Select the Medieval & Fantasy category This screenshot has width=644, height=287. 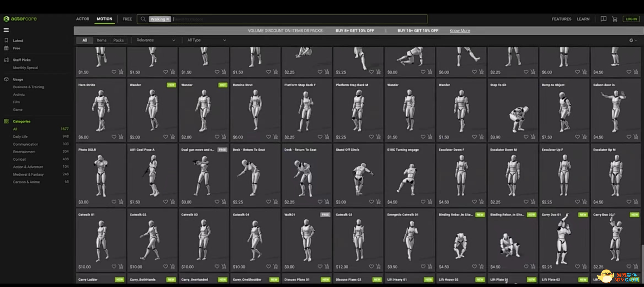coord(28,174)
